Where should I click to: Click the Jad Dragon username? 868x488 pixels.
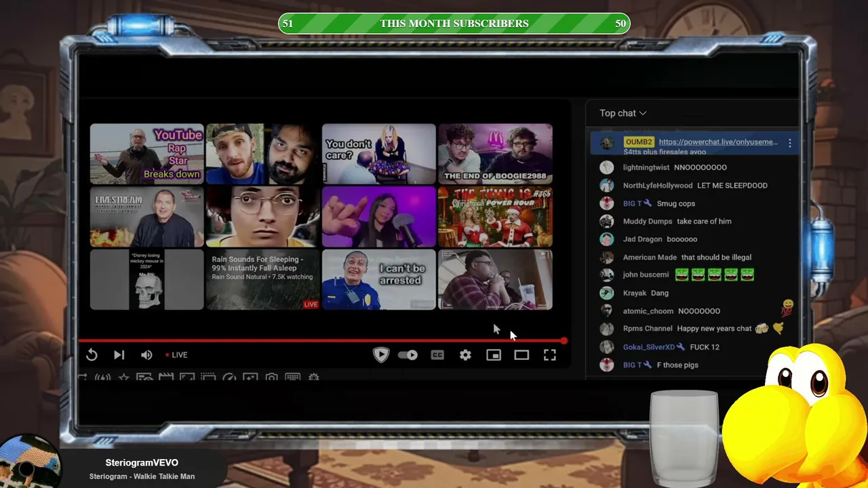coord(643,239)
